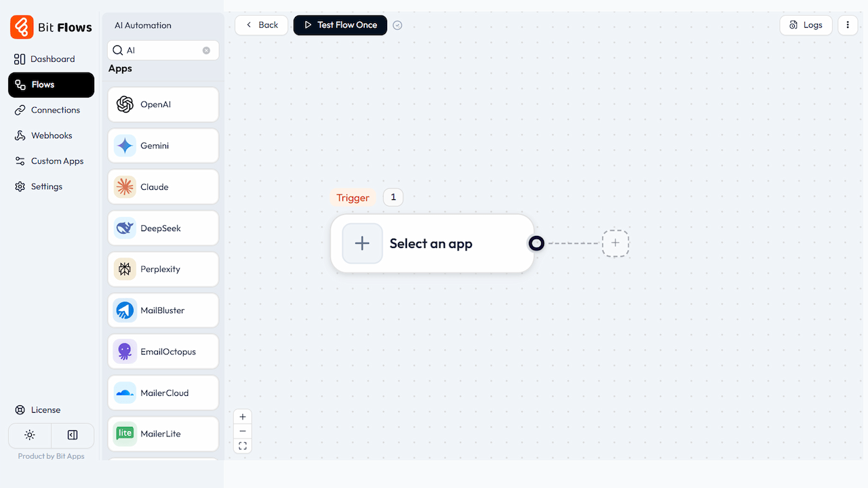Screen dimensions: 868x488
Task: Select the Gemini app icon
Action: 125,145
